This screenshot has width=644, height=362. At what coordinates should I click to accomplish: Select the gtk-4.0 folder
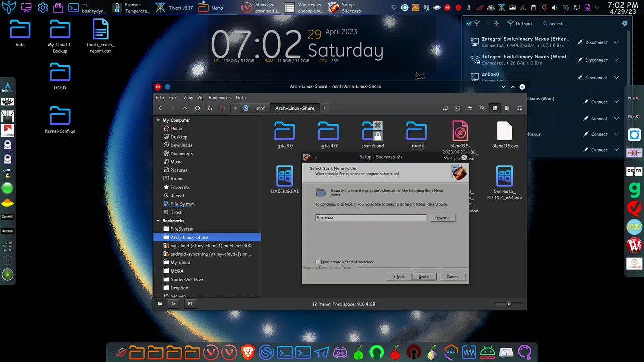[x=329, y=134]
